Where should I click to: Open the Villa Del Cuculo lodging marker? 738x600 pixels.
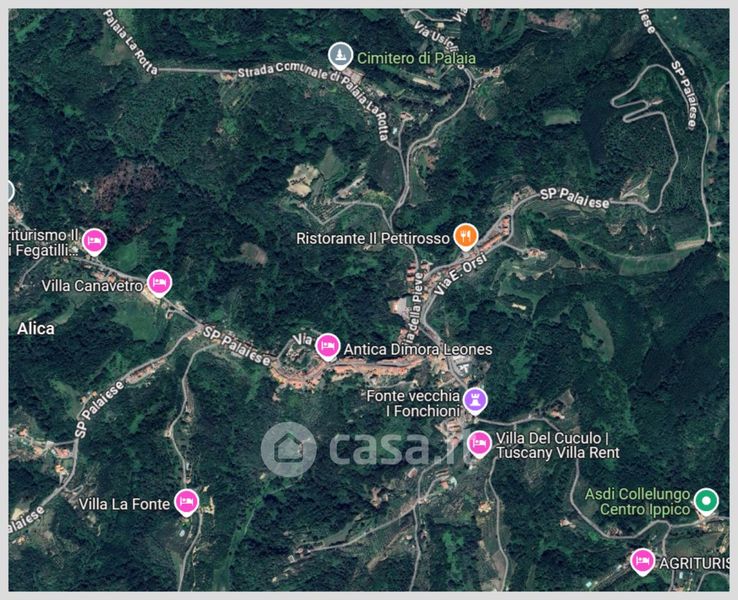click(479, 444)
